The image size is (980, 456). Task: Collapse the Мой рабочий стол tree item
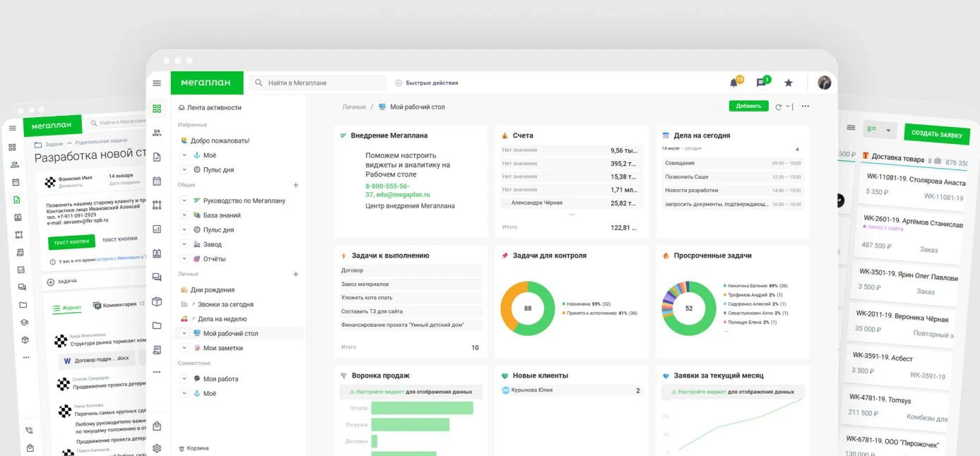(184, 333)
